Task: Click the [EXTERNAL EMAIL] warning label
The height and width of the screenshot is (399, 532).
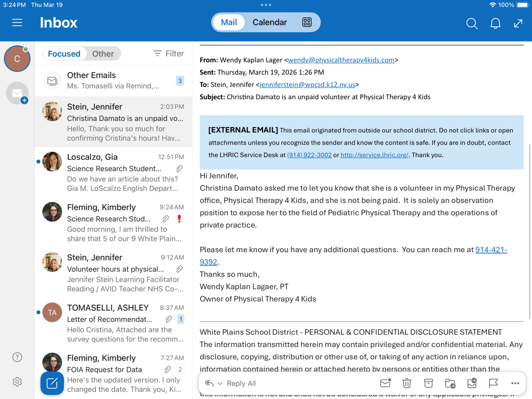Action: pos(243,130)
